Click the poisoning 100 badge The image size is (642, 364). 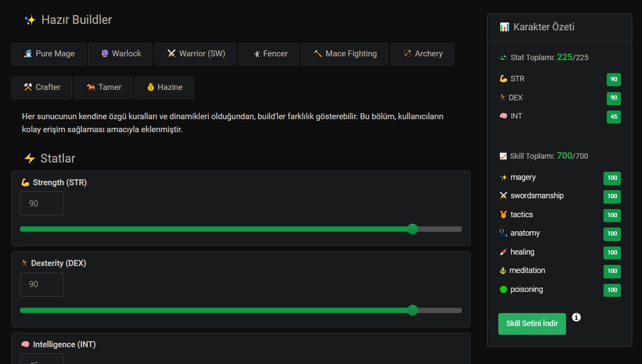coord(612,290)
